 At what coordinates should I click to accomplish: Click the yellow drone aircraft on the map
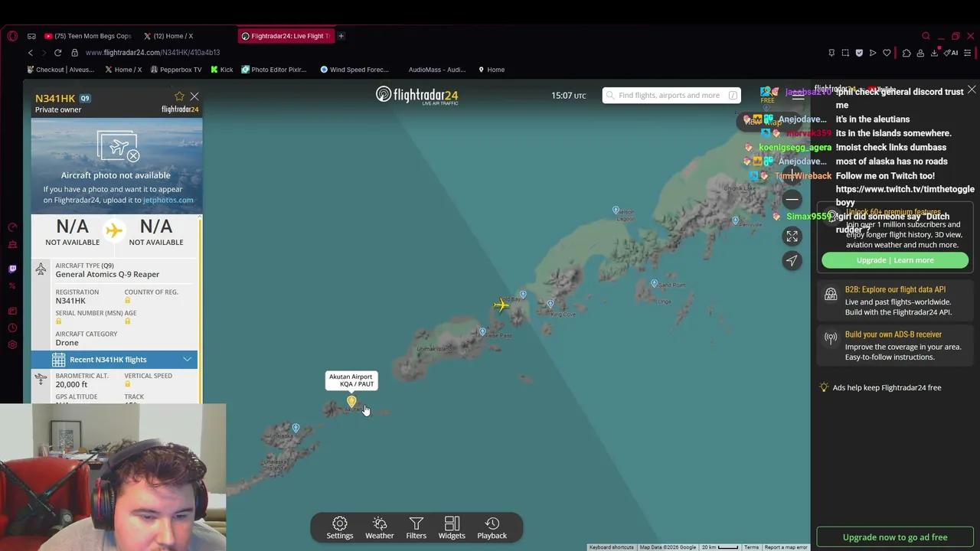click(x=501, y=305)
